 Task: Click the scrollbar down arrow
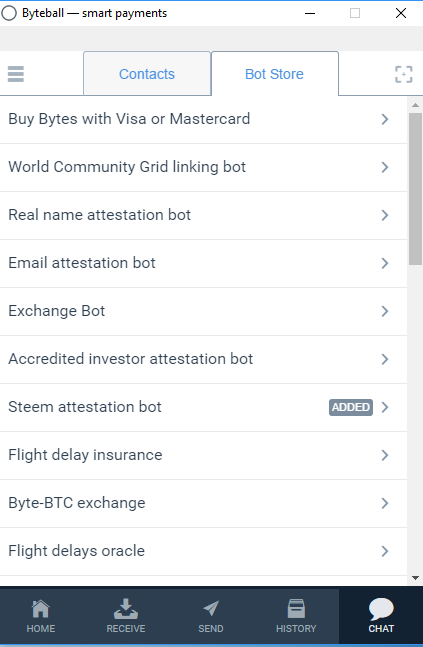click(415, 578)
